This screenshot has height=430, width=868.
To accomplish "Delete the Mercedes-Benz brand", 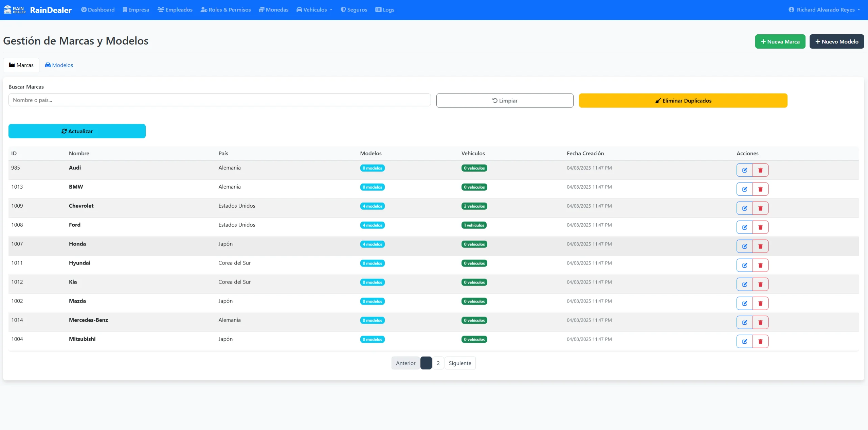I will click(x=760, y=322).
